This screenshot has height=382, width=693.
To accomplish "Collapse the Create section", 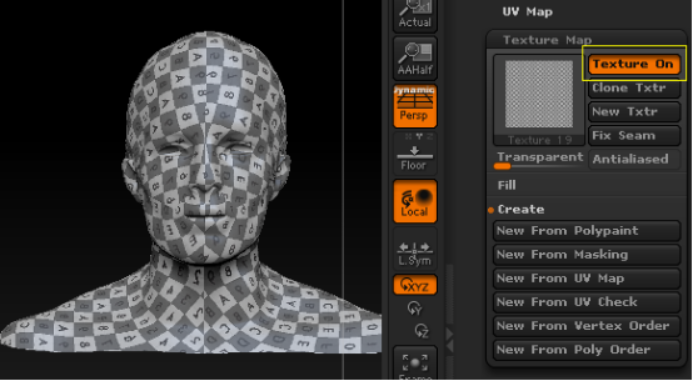I will [x=521, y=210].
